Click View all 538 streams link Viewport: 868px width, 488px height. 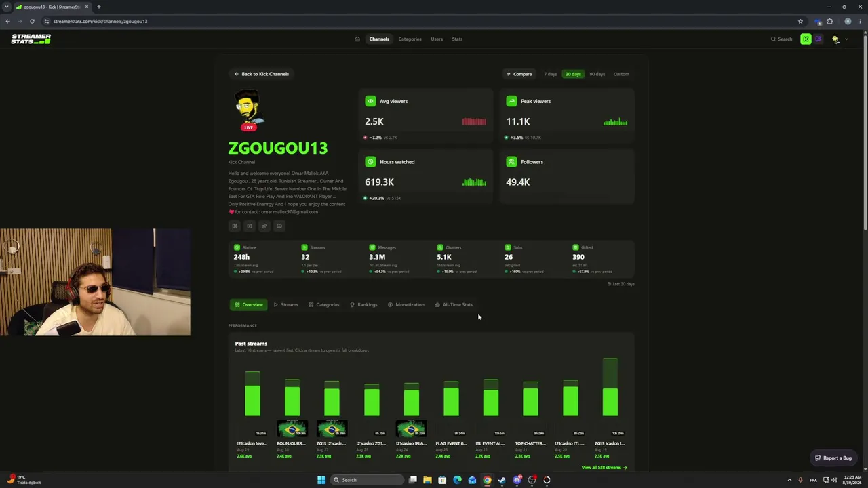pyautogui.click(x=604, y=468)
